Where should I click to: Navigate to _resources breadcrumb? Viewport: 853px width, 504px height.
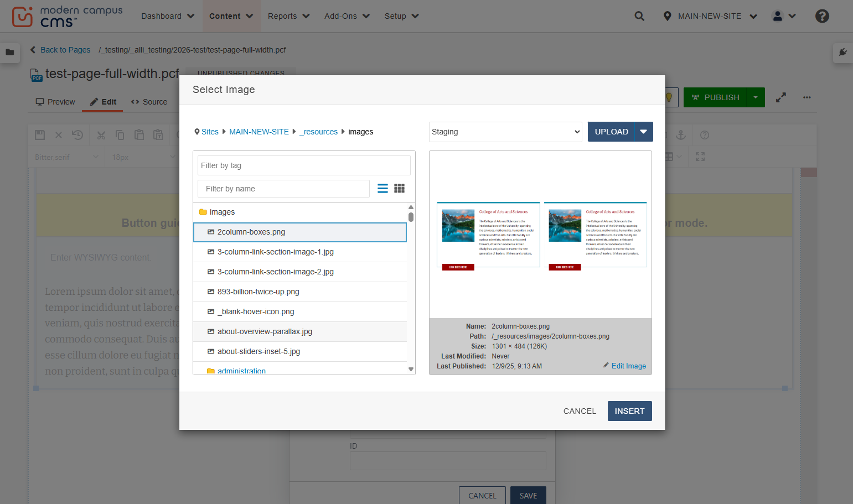click(318, 132)
